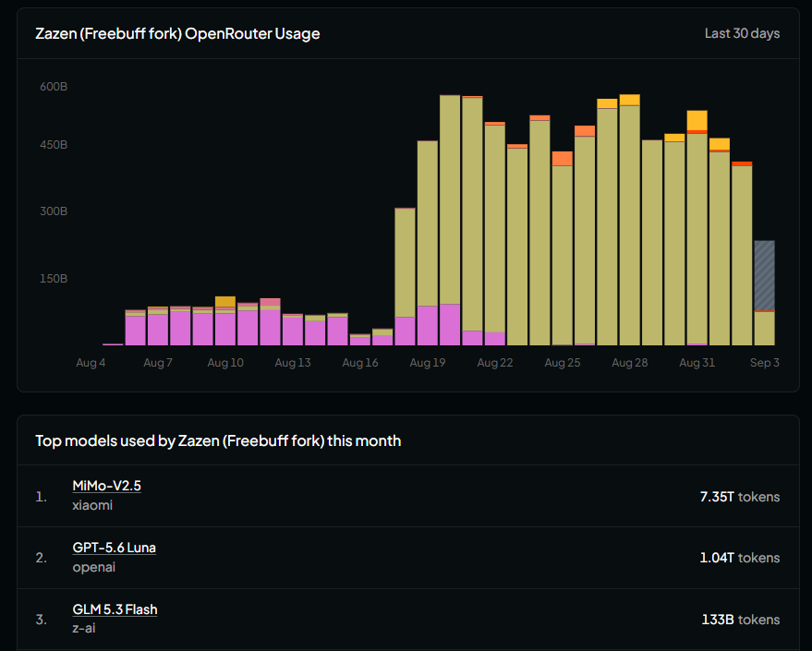Click the xiaomi provider label
812x651 pixels.
92,505
